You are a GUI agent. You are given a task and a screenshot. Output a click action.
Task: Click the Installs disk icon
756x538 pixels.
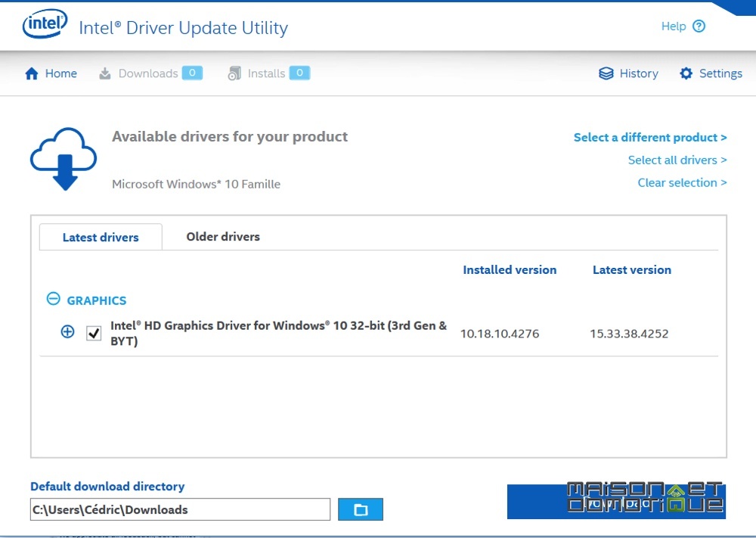pyautogui.click(x=234, y=73)
